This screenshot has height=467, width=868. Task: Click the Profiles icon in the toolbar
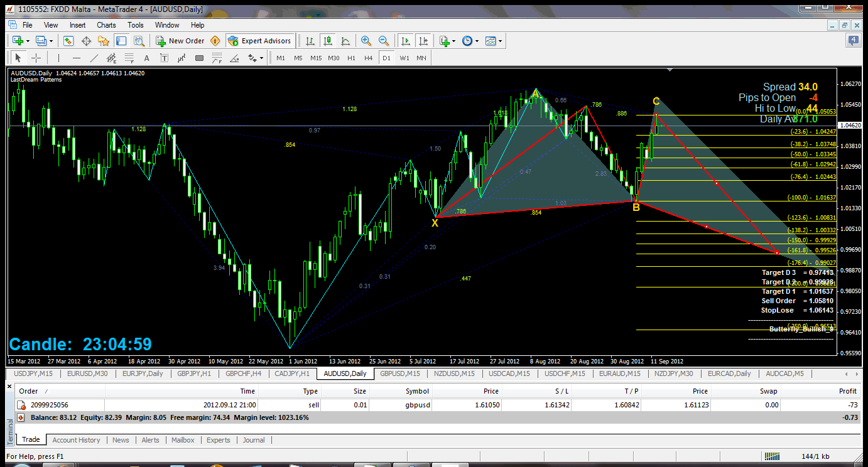(41, 41)
